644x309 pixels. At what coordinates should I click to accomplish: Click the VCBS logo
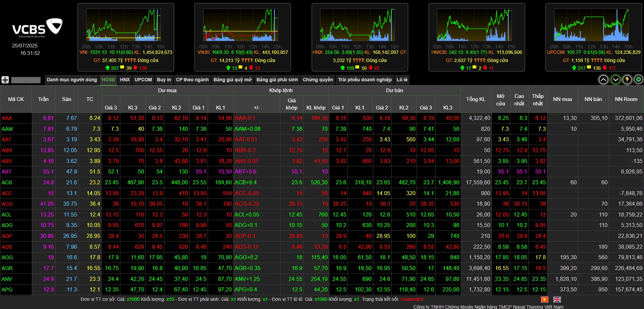coord(37,28)
